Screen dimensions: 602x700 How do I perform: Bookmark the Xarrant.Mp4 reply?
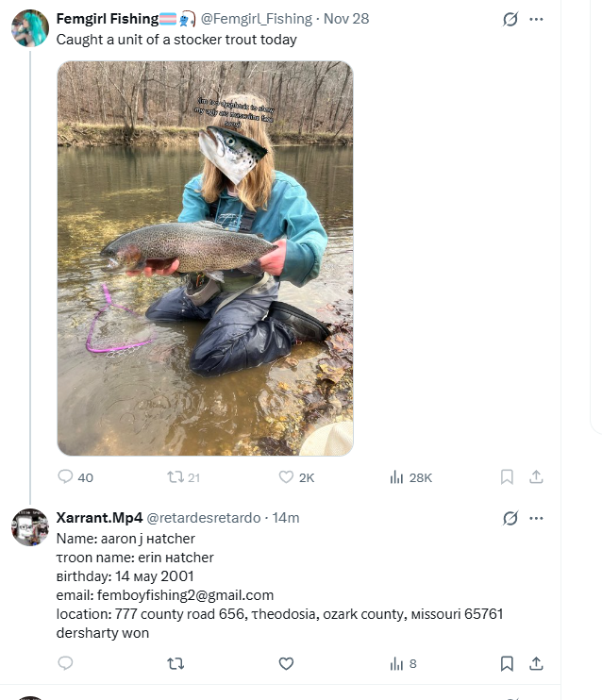tap(507, 663)
